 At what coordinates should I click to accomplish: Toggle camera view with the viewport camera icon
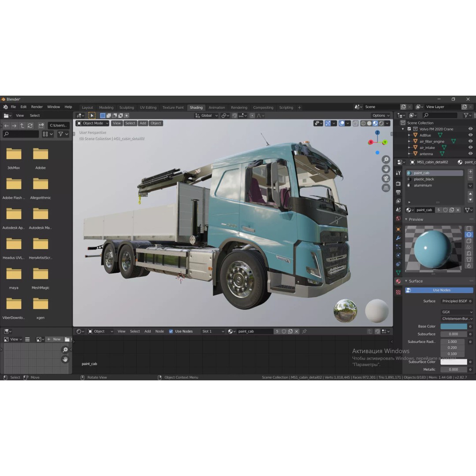coord(386,178)
